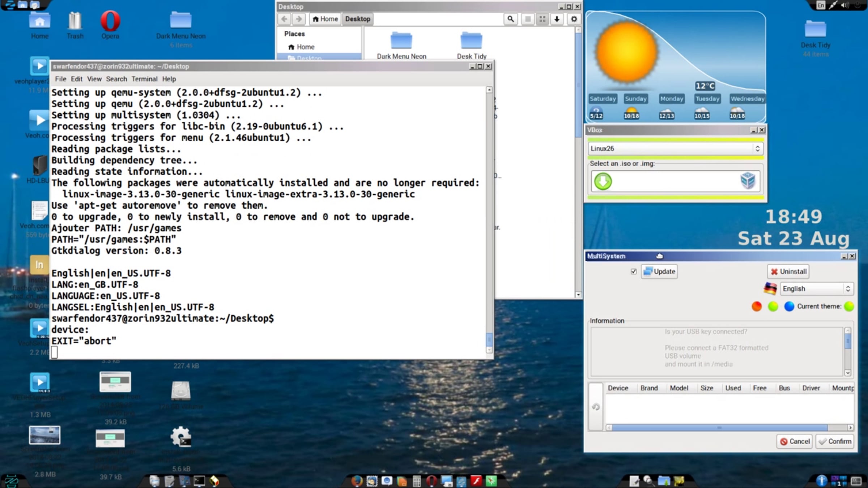The image size is (868, 488).
Task: Open search in the file manager toolbar
Action: tap(510, 19)
